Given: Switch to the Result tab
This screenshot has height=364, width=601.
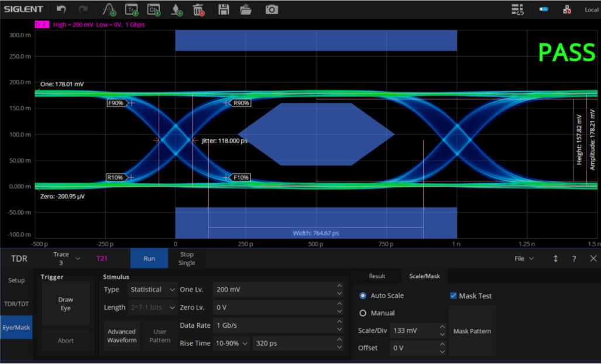Looking at the screenshot, I should point(377,276).
